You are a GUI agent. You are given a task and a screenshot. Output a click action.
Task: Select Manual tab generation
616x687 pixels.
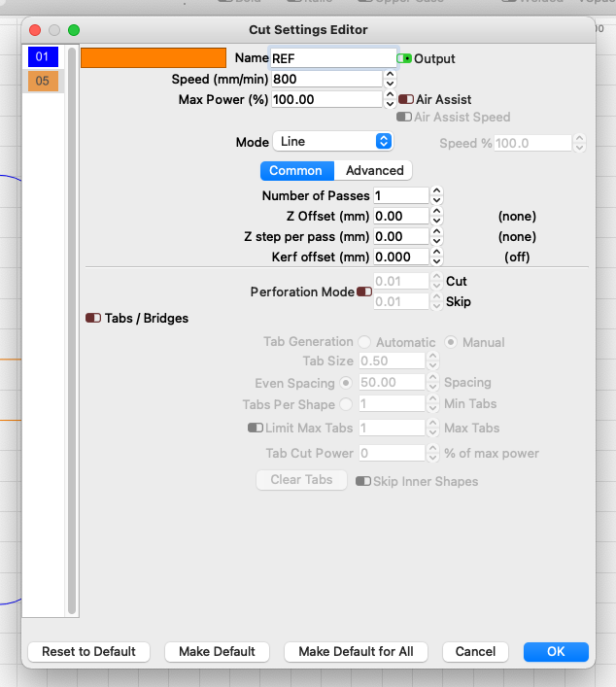tap(451, 342)
